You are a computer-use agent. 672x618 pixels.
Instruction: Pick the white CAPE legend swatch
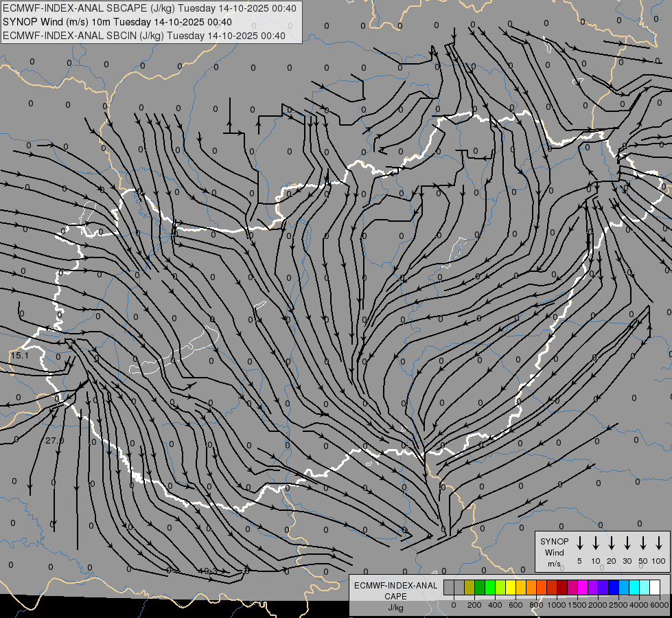[654, 587]
